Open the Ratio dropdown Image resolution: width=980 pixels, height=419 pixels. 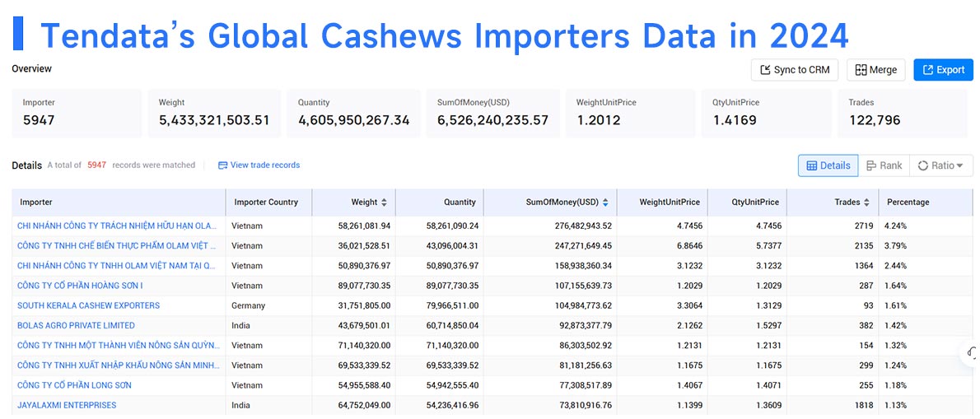coord(940,165)
